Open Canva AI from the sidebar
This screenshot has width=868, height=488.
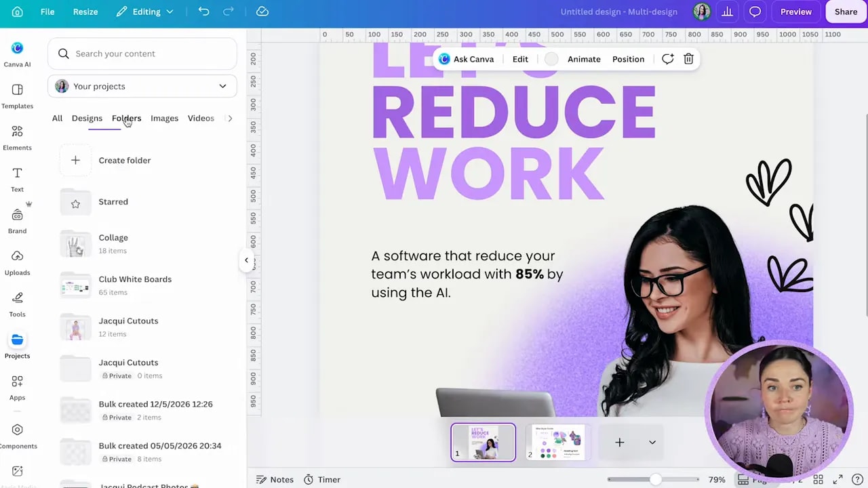[x=17, y=54]
